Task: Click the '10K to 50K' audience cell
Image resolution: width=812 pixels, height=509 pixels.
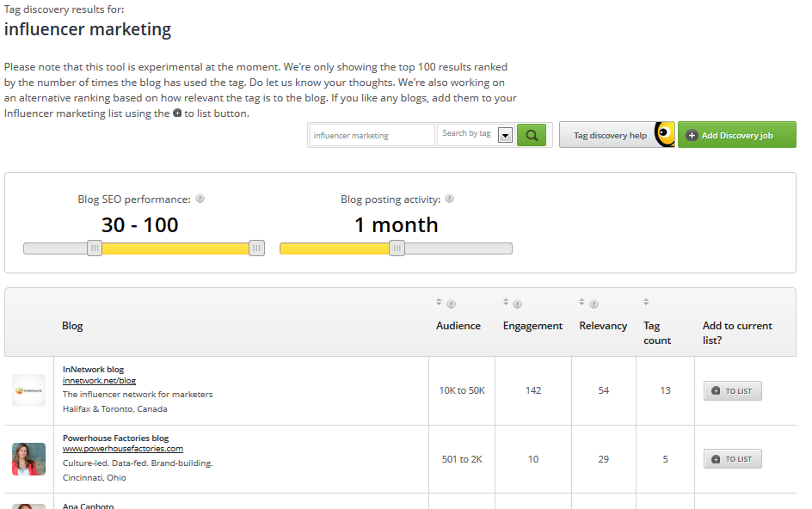Action: (462, 390)
